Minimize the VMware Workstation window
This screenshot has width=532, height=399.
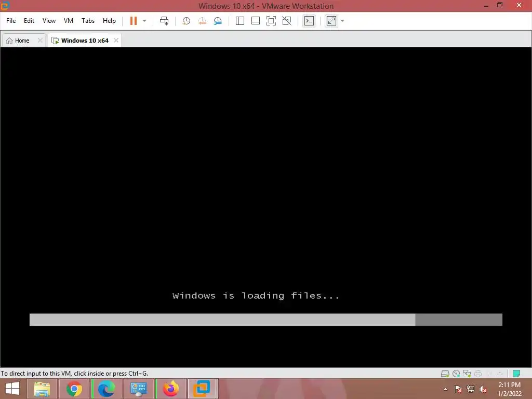pos(486,6)
